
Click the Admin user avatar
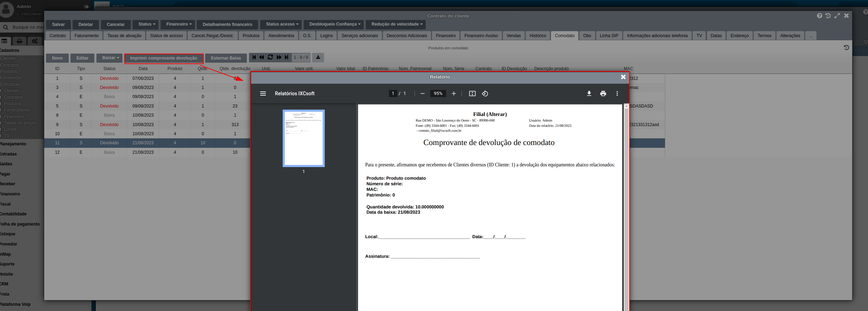[x=6, y=9]
